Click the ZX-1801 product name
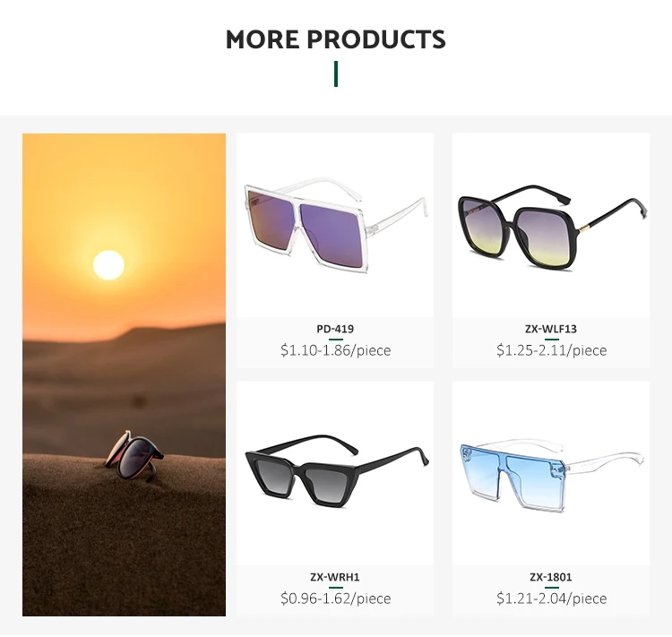The height and width of the screenshot is (637, 672). tap(551, 577)
